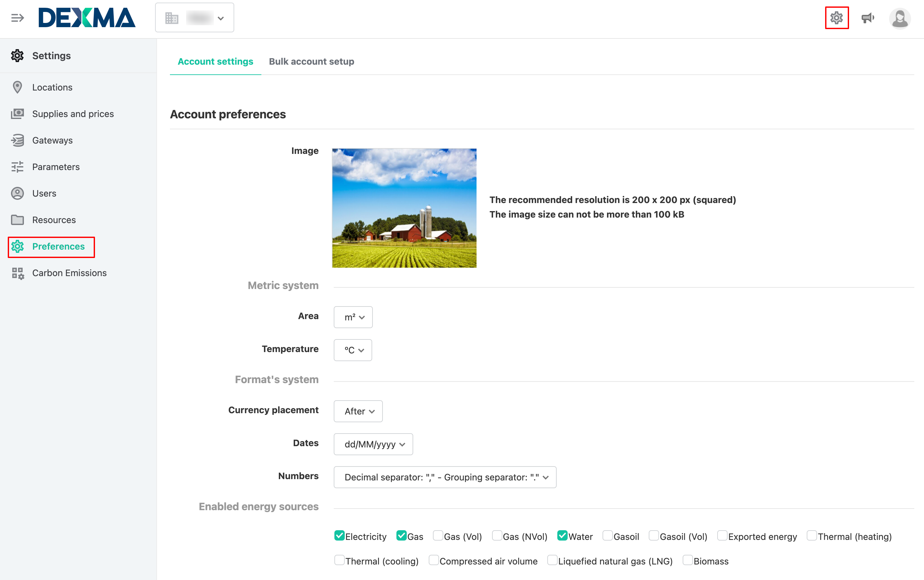Open settings gear icon in top bar
The width and height of the screenshot is (924, 580).
pyautogui.click(x=837, y=18)
